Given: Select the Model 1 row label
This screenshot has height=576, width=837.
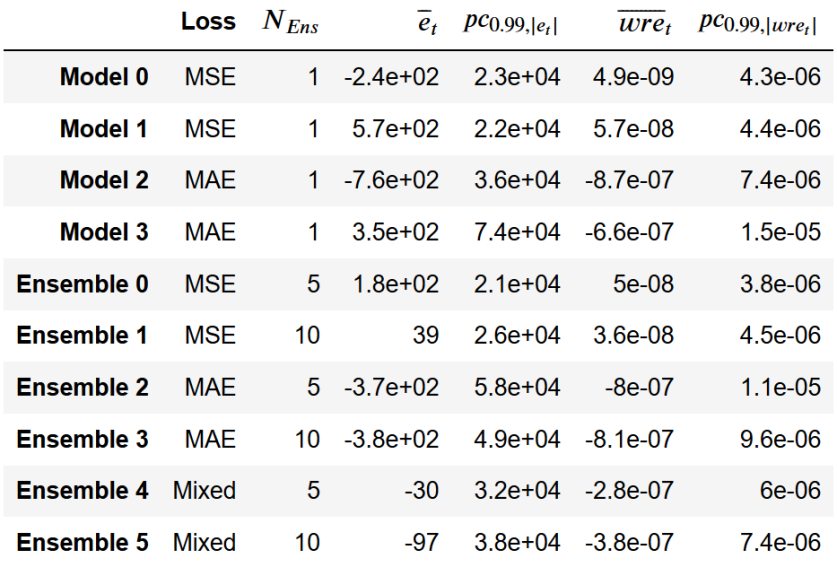Looking at the screenshot, I should (104, 128).
